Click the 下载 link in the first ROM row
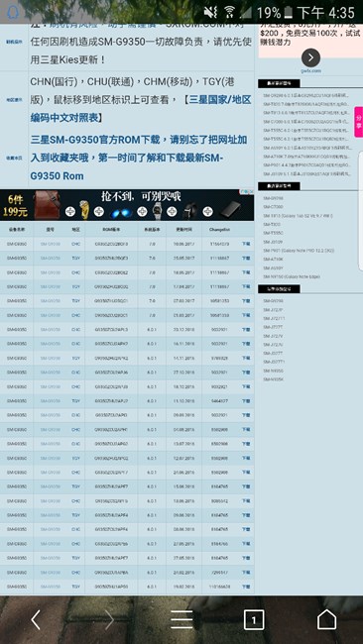 tap(246, 244)
